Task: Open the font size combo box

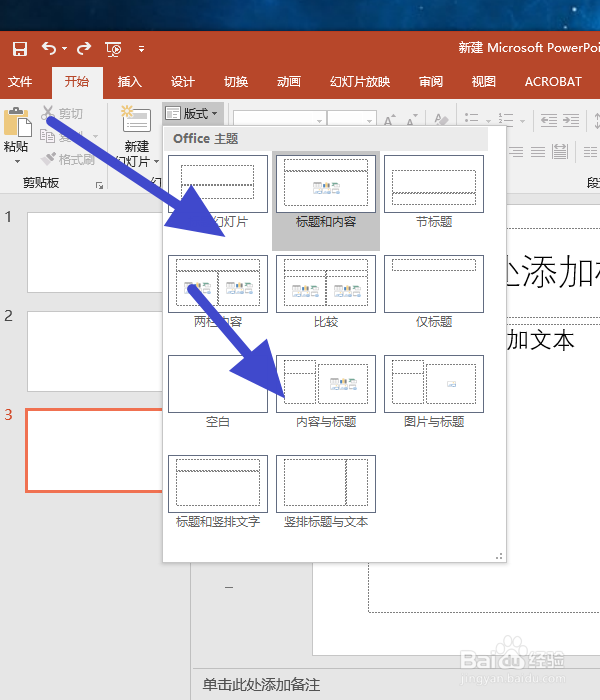Action: click(x=351, y=119)
